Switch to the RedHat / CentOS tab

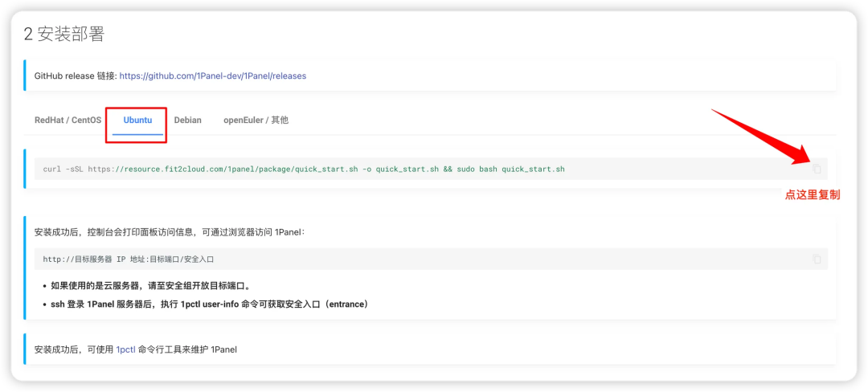point(68,120)
